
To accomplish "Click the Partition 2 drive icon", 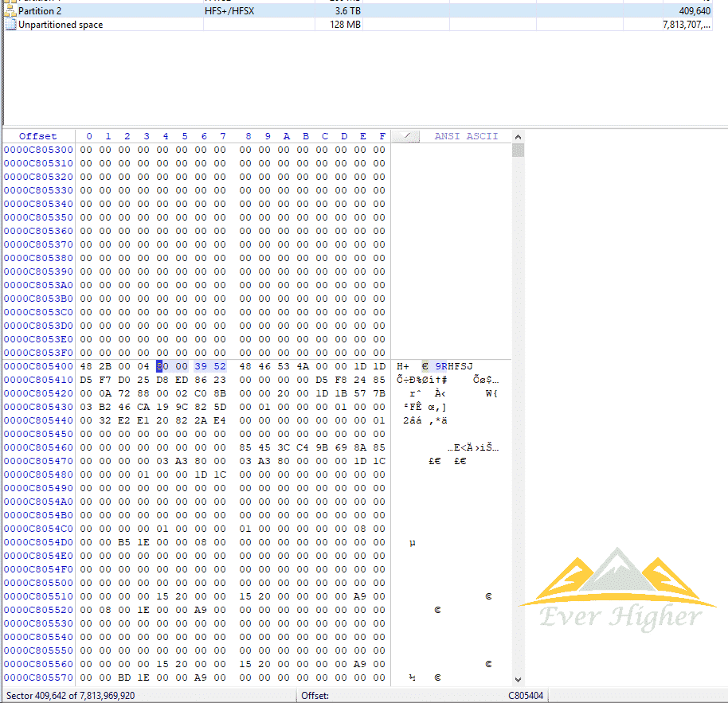I will [x=10, y=11].
